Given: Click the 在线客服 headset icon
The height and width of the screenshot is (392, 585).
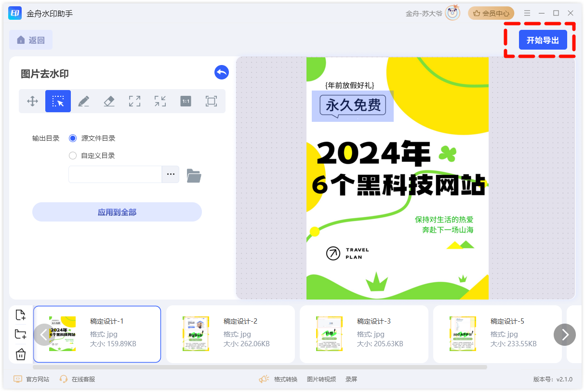Looking at the screenshot, I should (x=63, y=379).
